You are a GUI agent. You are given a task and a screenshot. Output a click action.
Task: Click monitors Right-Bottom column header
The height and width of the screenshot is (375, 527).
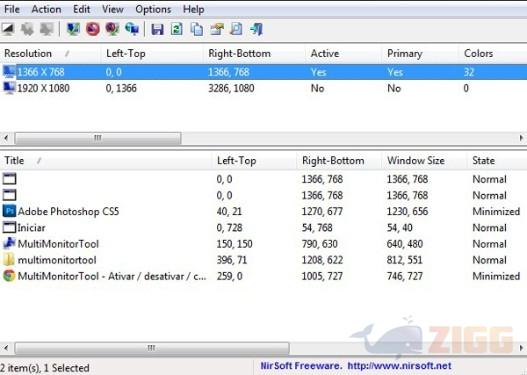pyautogui.click(x=254, y=53)
